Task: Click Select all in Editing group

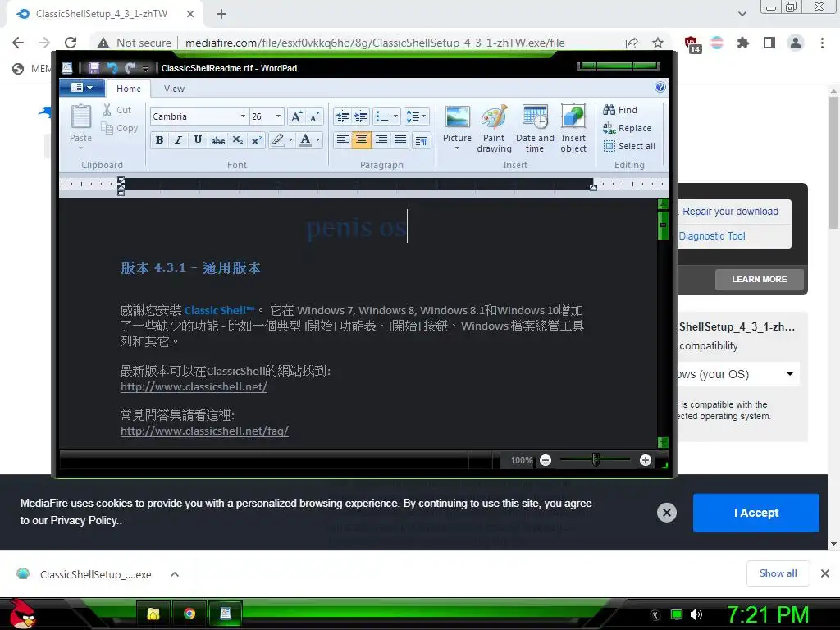Action: tap(629, 146)
